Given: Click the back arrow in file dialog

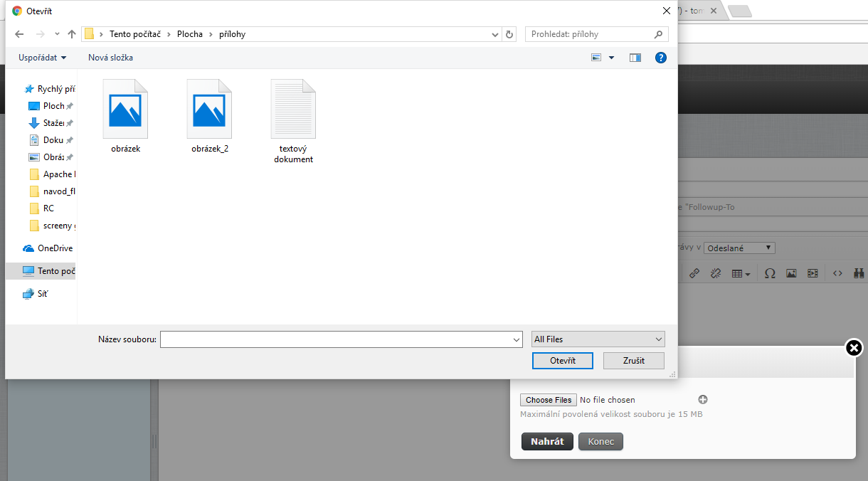Looking at the screenshot, I should click(19, 34).
